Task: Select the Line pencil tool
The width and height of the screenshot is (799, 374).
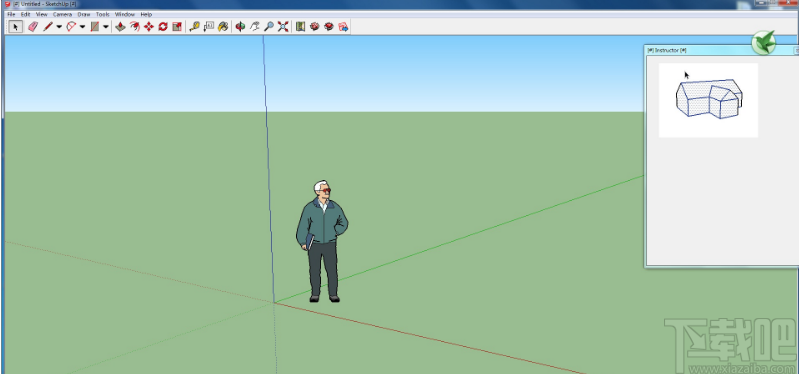Action: point(48,26)
